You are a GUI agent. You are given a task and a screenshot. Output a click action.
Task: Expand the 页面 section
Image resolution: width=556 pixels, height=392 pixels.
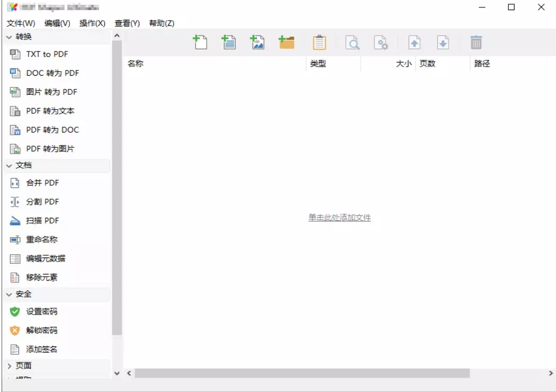coord(9,366)
